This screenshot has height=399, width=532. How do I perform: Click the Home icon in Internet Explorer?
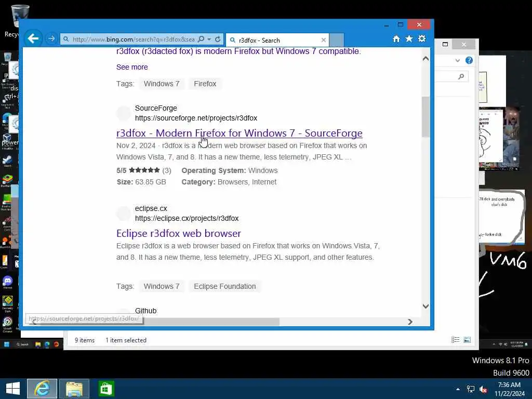point(396,39)
